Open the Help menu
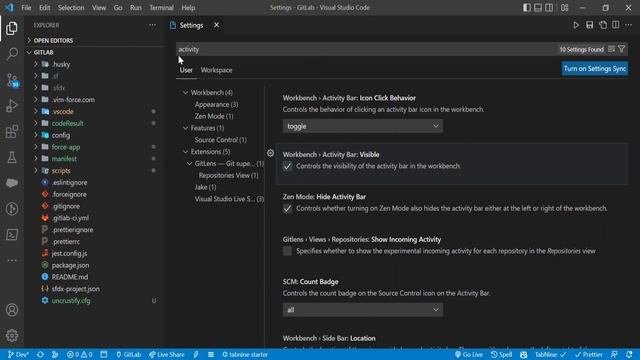640x360 pixels. pyautogui.click(x=188, y=8)
